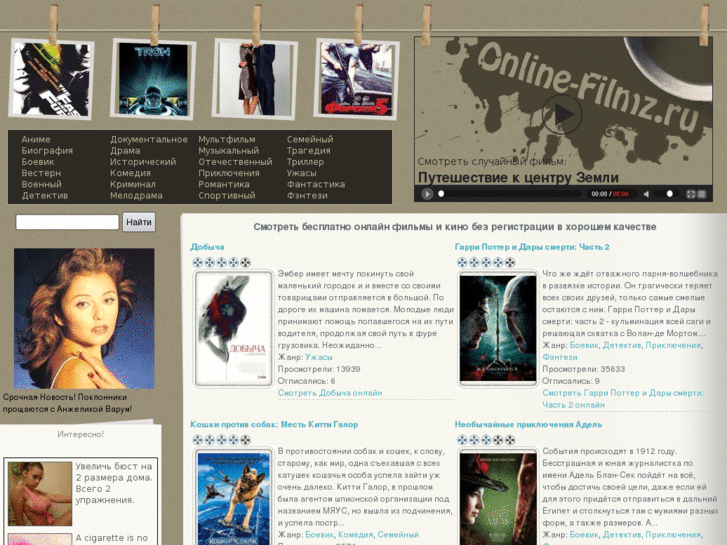Image resolution: width=727 pixels, height=545 pixels.
Task: Click the Увеличь бюст ad text
Action: (x=114, y=483)
